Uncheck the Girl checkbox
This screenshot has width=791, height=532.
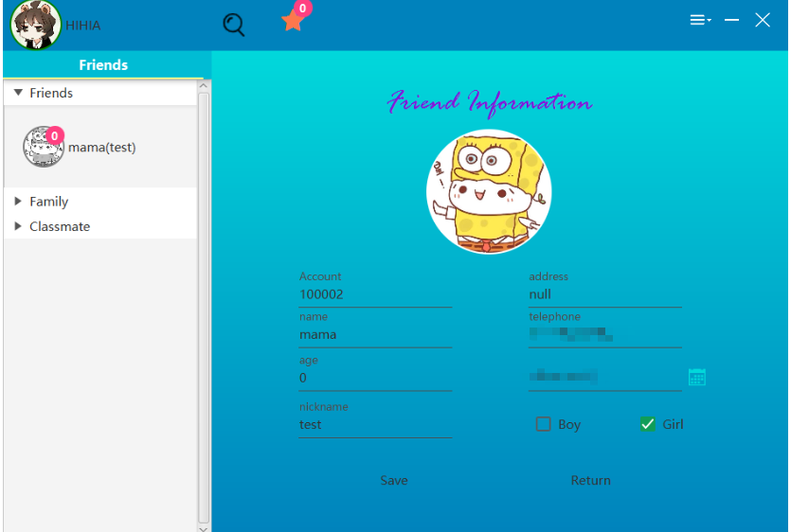(x=648, y=424)
